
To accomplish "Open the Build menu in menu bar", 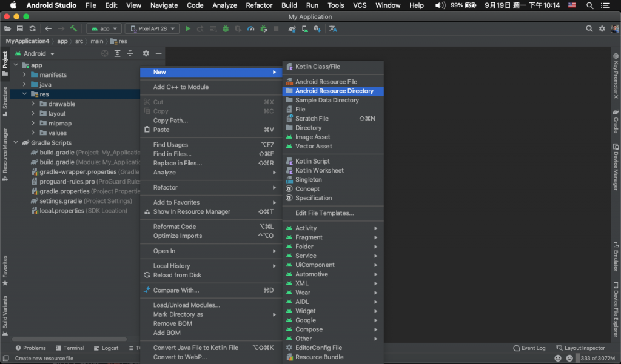I will pyautogui.click(x=289, y=5).
